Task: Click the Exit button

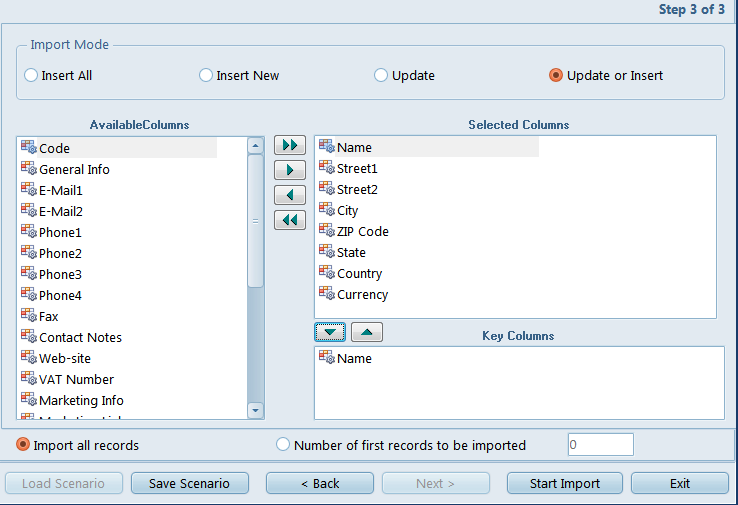Action: 680,483
